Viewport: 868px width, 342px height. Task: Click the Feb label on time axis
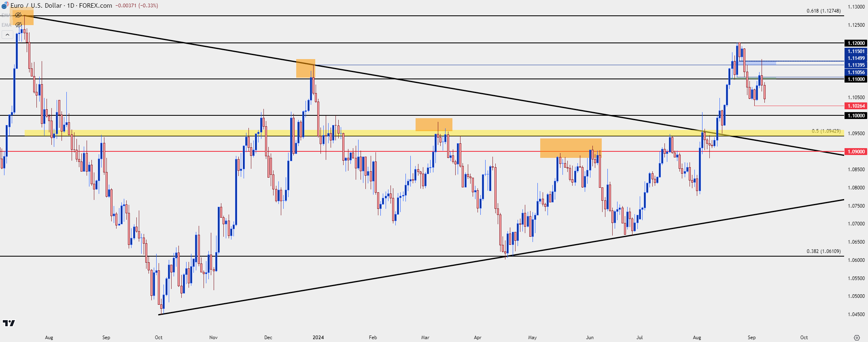(373, 338)
